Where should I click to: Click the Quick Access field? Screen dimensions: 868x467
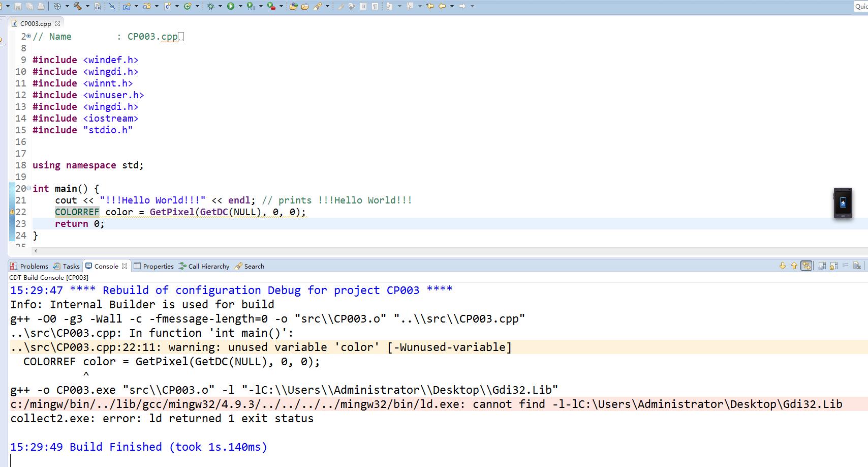[x=861, y=6]
